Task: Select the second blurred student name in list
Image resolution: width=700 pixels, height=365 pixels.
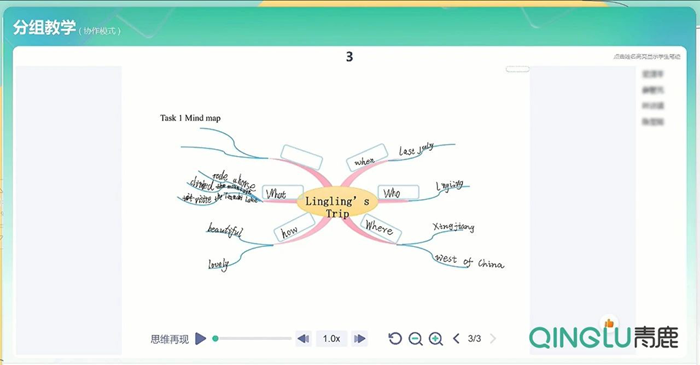Action: (x=653, y=90)
